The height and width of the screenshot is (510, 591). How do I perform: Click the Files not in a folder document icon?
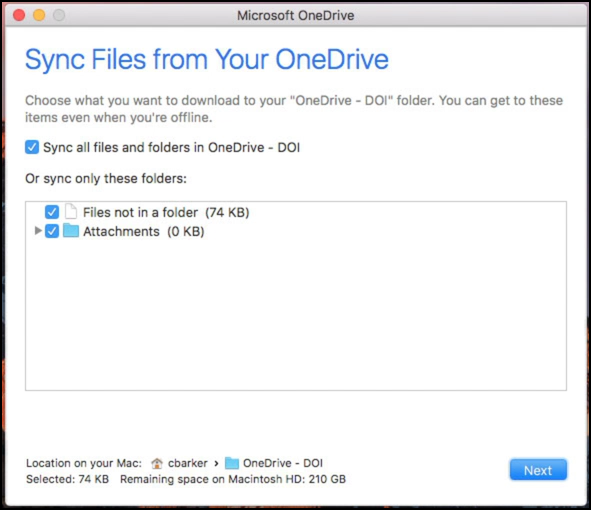71,211
